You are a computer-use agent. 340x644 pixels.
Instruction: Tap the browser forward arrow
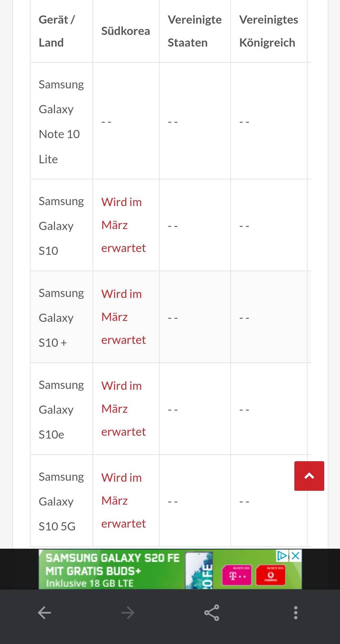tap(128, 612)
